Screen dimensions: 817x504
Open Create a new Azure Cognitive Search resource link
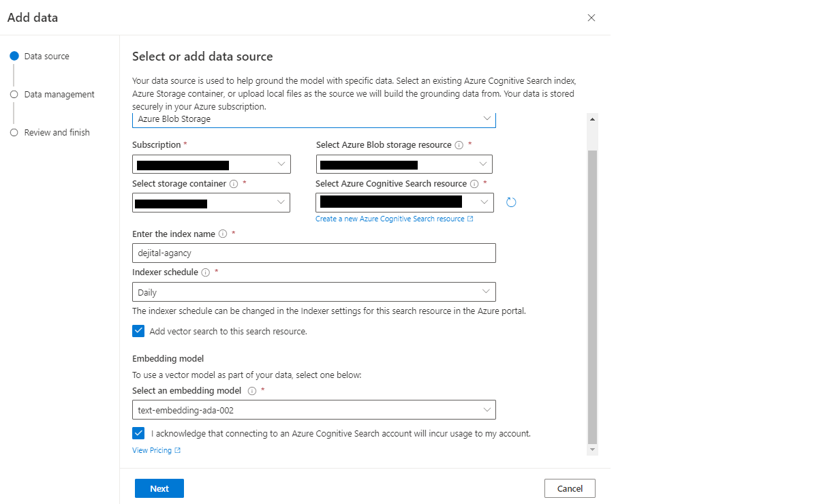click(x=390, y=219)
